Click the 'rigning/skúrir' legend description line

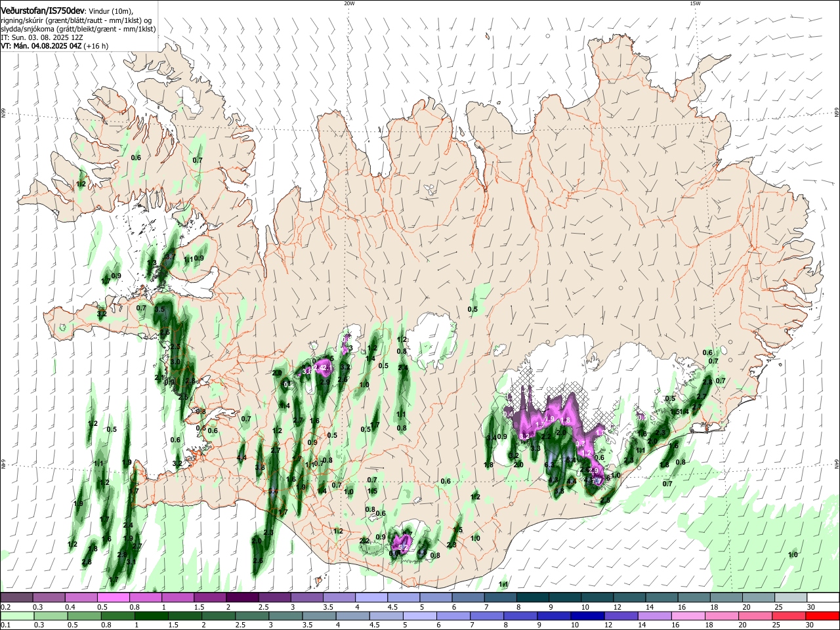click(x=76, y=20)
